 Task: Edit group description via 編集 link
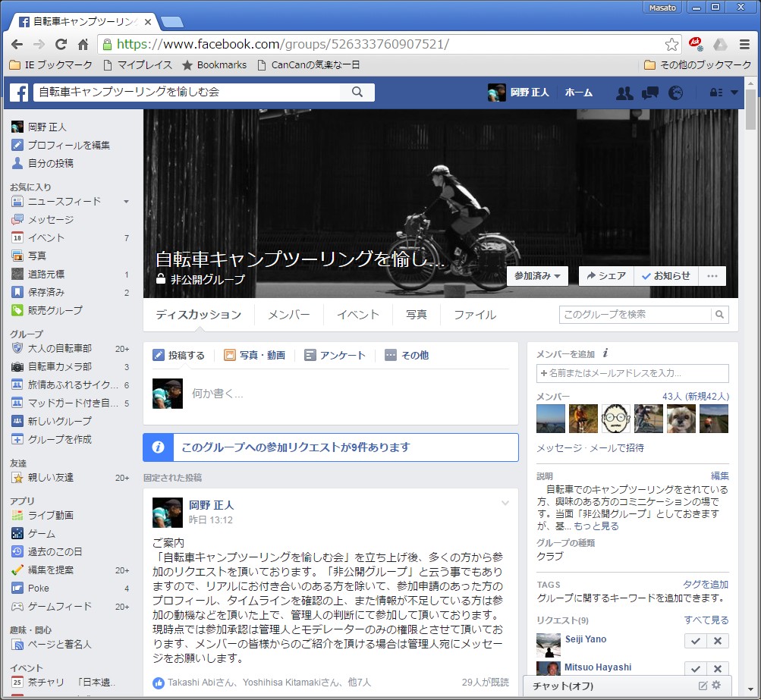tap(720, 476)
